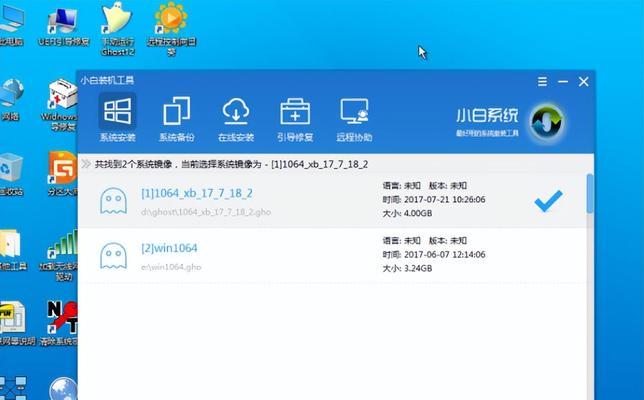Click the image list vertical scrollbar thumb
This screenshot has width=644, height=400.
[x=590, y=193]
